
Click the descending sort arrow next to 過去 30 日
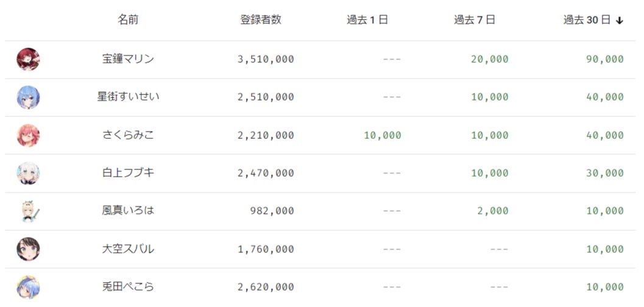pyautogui.click(x=620, y=21)
